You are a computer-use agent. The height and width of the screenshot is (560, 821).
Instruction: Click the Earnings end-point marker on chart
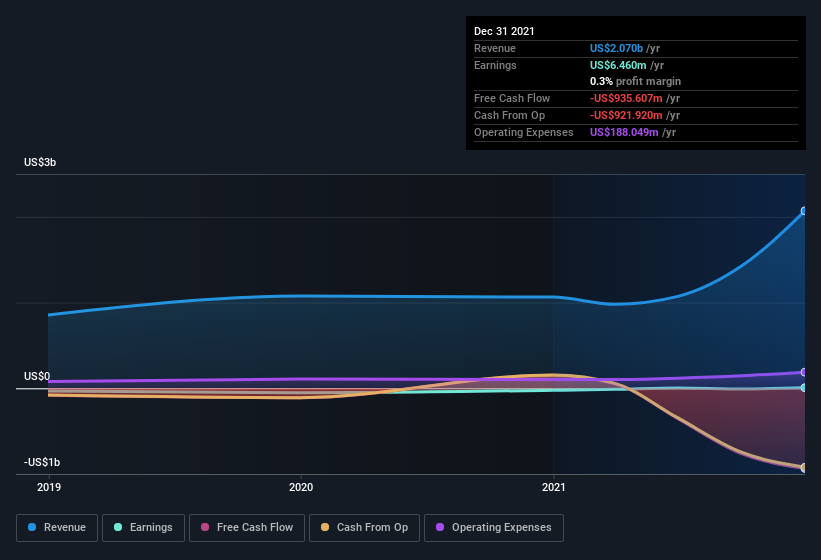(804, 388)
